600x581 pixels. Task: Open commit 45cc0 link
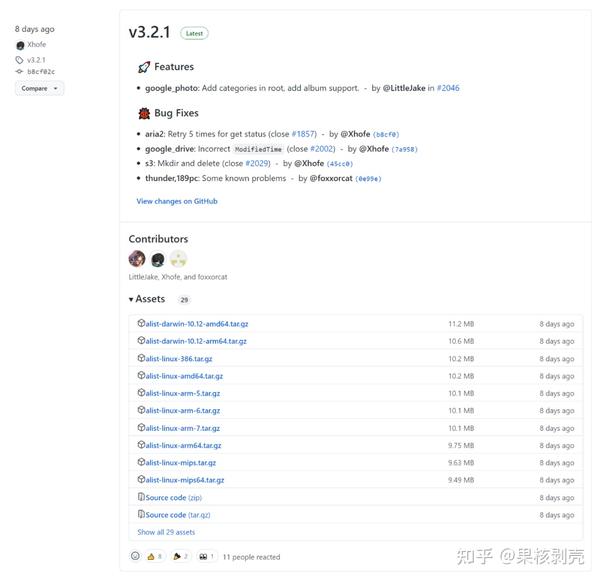(339, 164)
